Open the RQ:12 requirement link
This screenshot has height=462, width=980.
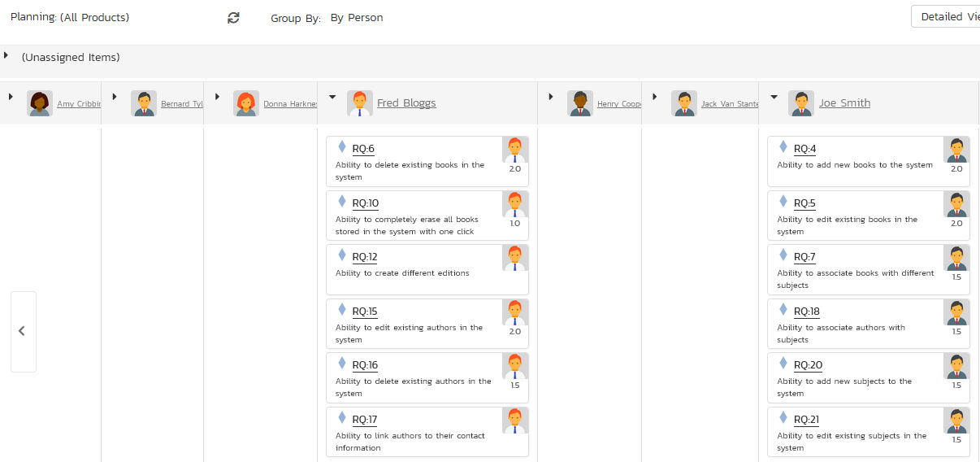365,257
